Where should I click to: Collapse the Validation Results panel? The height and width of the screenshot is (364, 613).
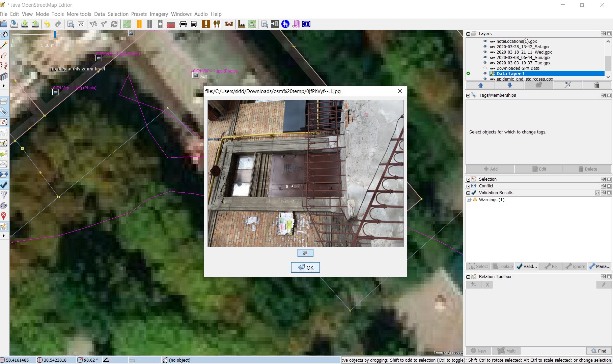click(468, 193)
